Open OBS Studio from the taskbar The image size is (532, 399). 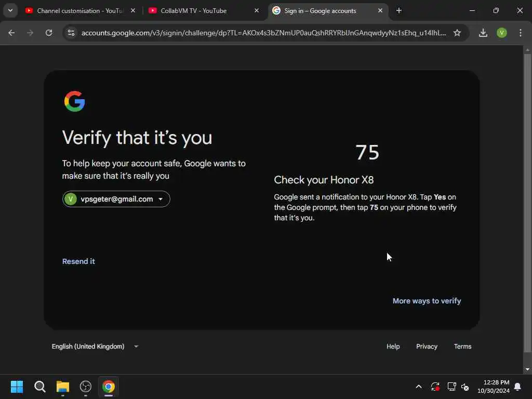point(86,387)
